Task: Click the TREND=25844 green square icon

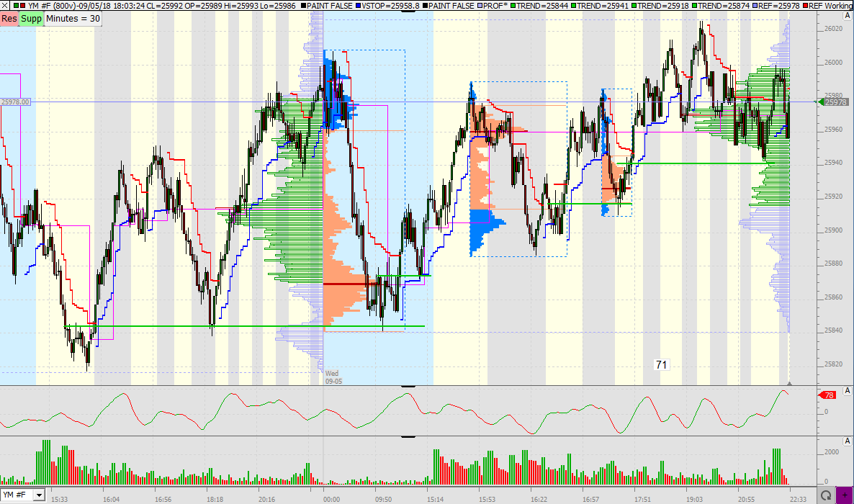Action: point(515,4)
